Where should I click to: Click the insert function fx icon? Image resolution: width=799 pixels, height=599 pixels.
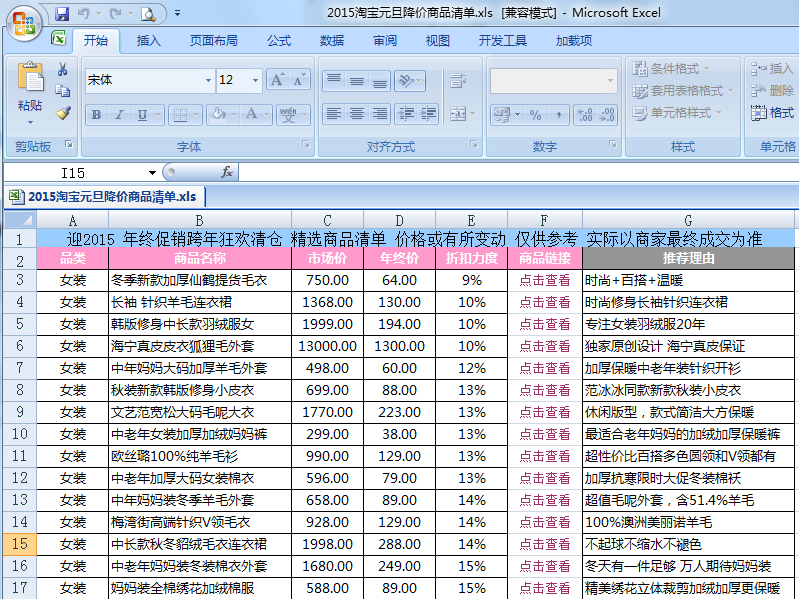[x=227, y=172]
